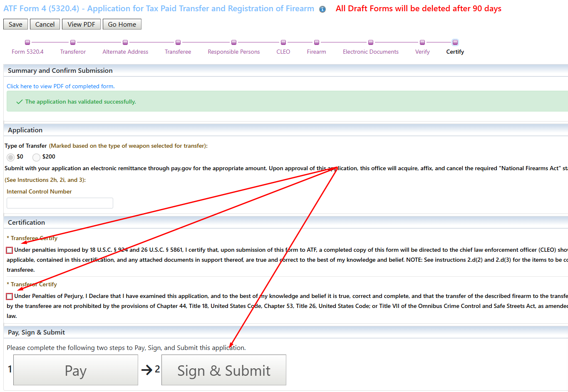
Task: Click the CLEO step marker icon
Action: coord(283,42)
